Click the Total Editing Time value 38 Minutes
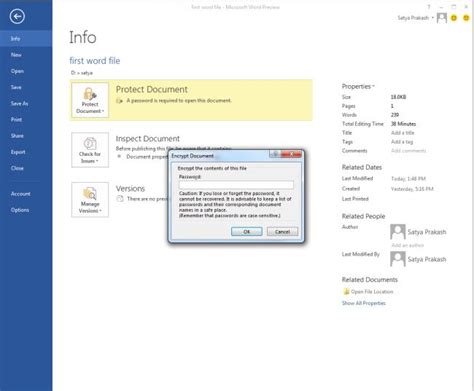 [403, 124]
